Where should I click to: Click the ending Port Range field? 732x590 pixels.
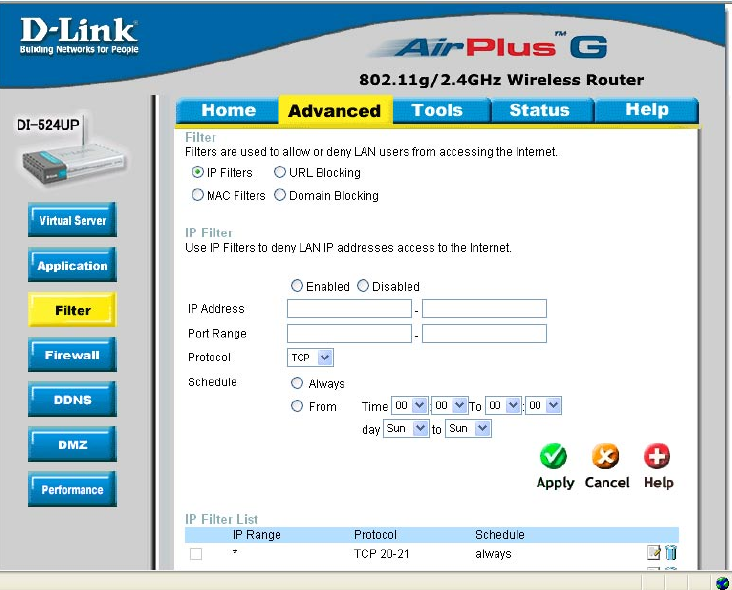point(484,333)
